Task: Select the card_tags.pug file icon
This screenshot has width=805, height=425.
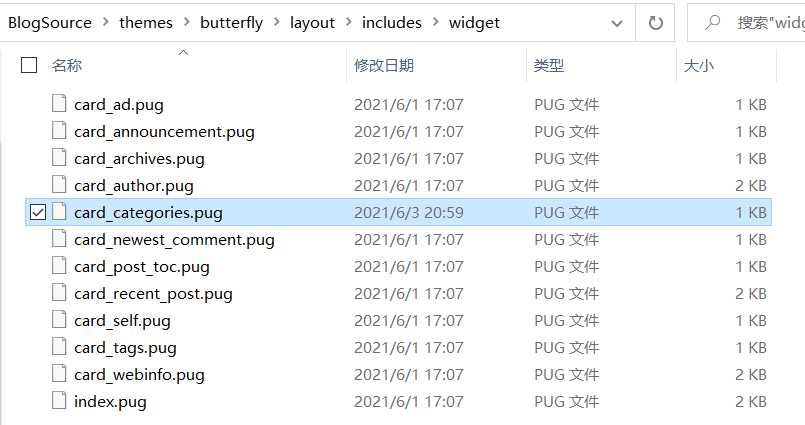Action: click(x=59, y=347)
